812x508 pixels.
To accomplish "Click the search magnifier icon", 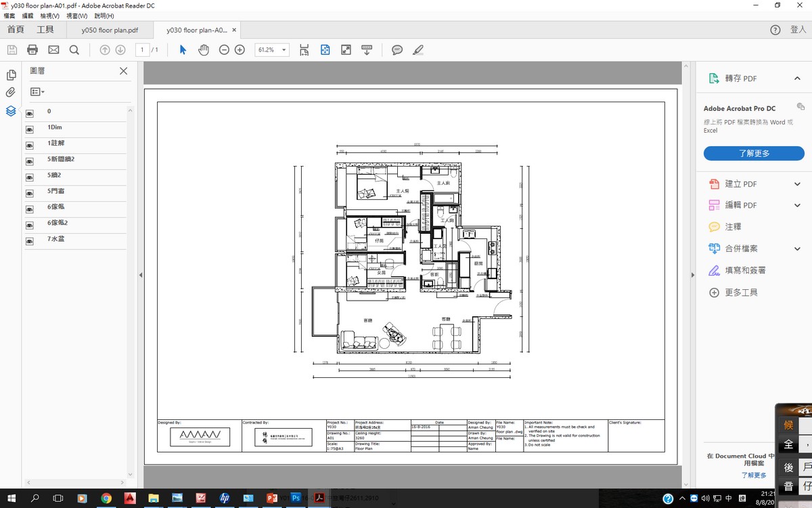I will click(74, 50).
